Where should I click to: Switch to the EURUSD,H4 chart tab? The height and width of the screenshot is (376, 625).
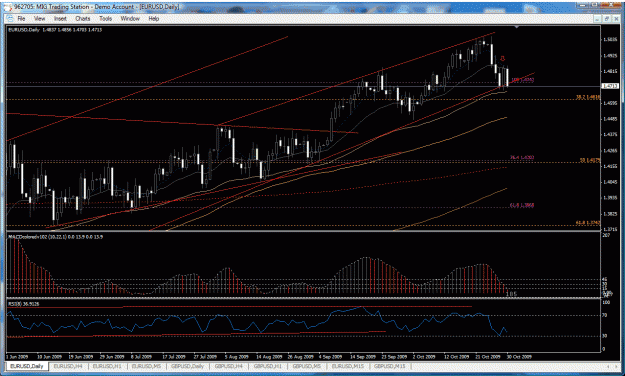pos(68,366)
